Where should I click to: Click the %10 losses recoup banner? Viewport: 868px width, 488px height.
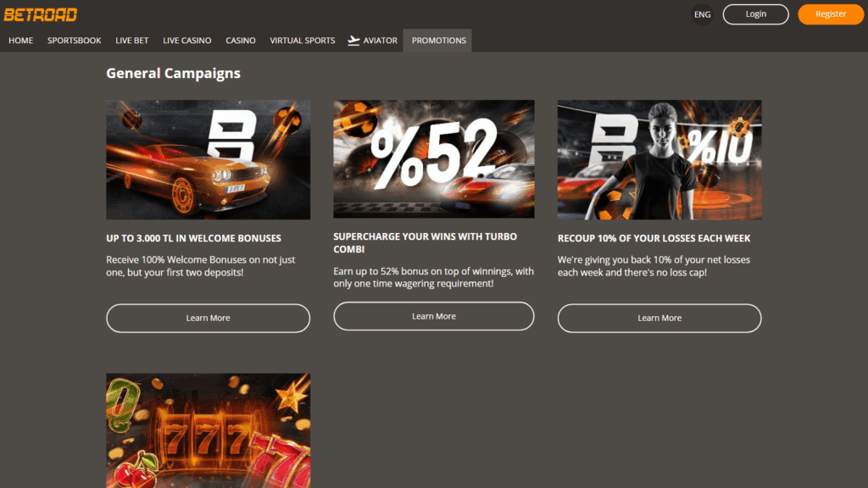point(659,159)
